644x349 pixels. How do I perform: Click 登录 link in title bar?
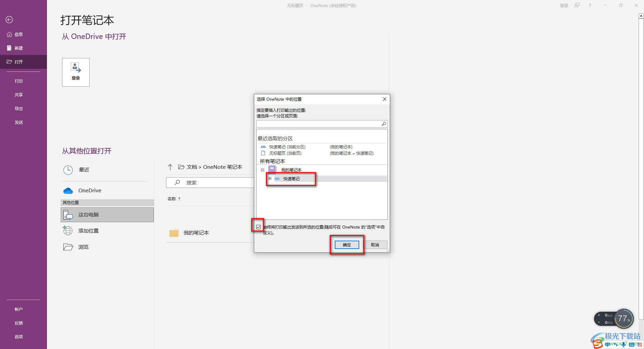click(x=564, y=6)
